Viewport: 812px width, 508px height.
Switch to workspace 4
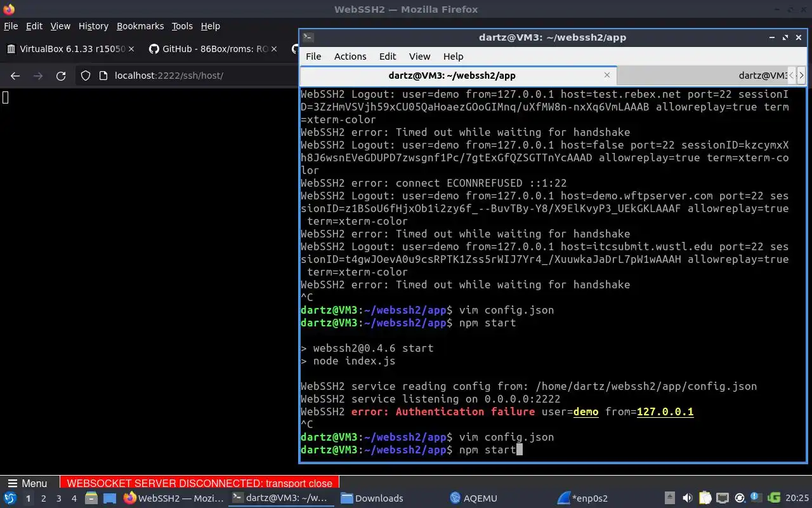tap(74, 498)
